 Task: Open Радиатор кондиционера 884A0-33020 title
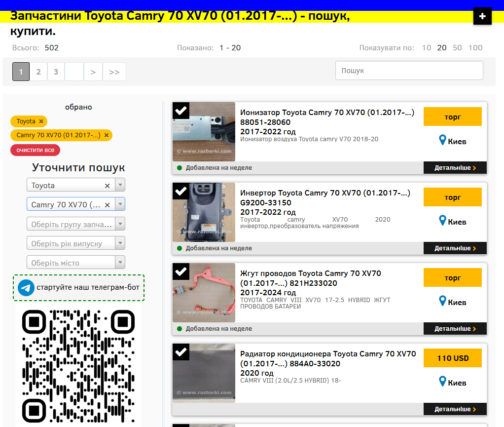pyautogui.click(x=328, y=358)
